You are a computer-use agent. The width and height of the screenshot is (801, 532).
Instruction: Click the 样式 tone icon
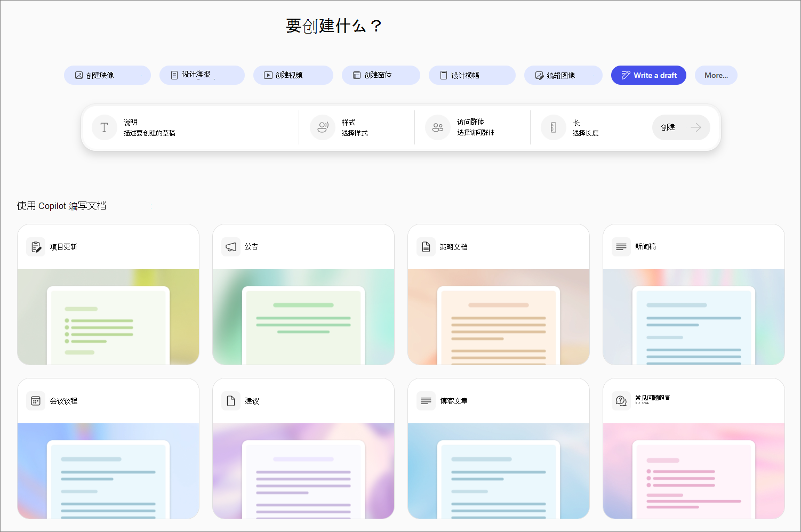click(x=323, y=127)
